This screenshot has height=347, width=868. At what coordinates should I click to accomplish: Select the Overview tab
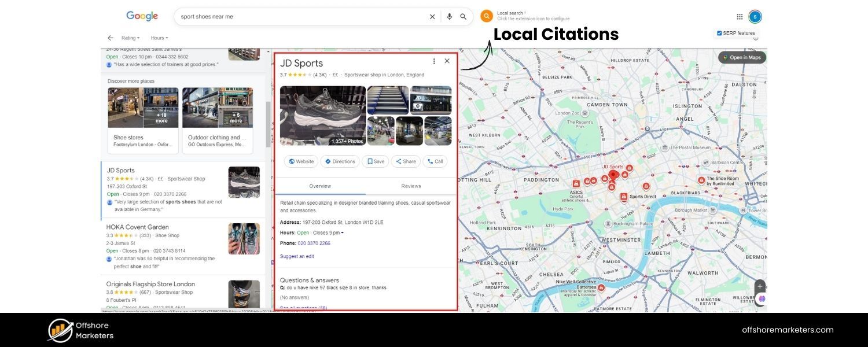tap(320, 186)
